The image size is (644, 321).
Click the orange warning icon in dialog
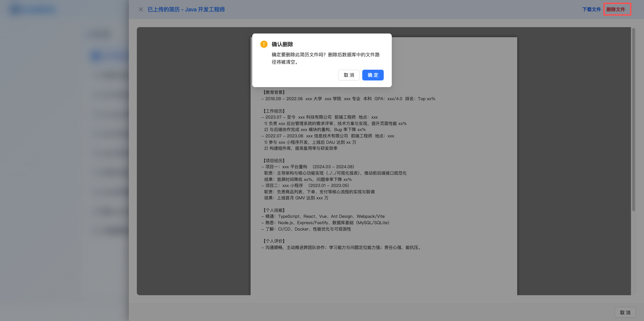(x=264, y=44)
